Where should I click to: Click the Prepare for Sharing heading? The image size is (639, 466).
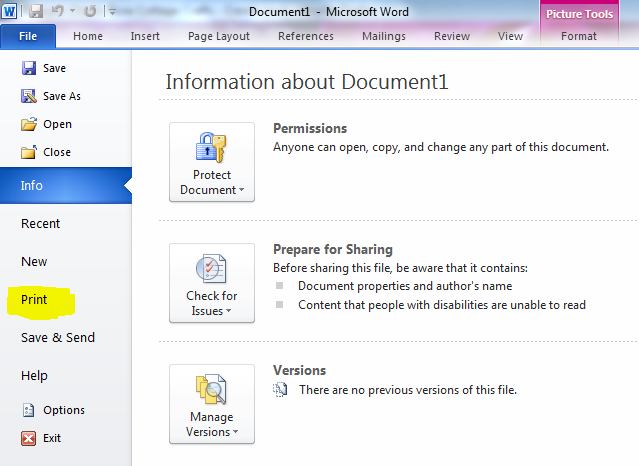coord(333,250)
